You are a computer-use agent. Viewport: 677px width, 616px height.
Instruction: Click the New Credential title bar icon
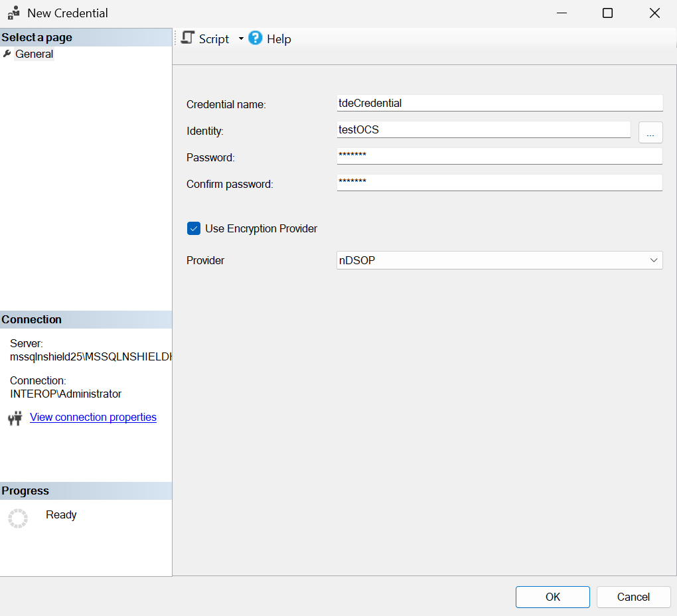tap(14, 13)
